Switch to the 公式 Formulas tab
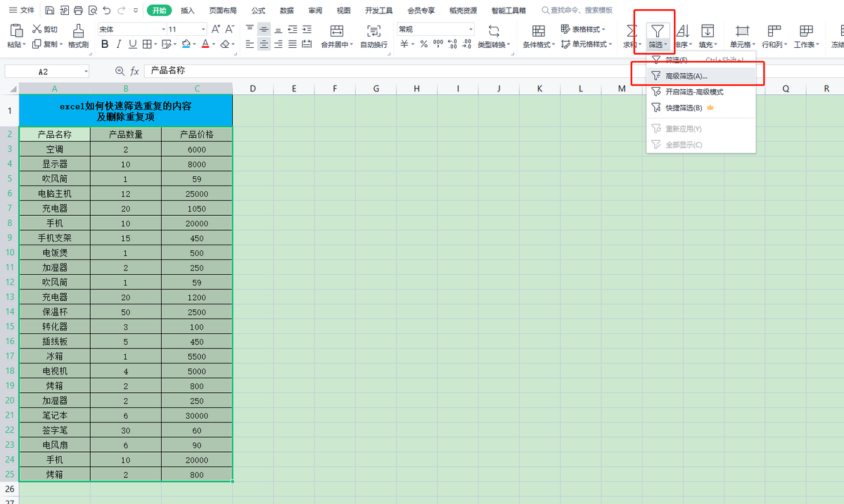844x504 pixels. pos(258,11)
